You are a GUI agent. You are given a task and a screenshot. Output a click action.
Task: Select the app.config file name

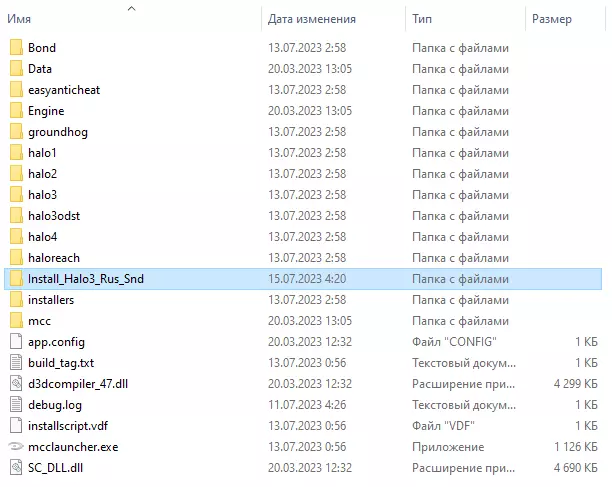pos(56,342)
